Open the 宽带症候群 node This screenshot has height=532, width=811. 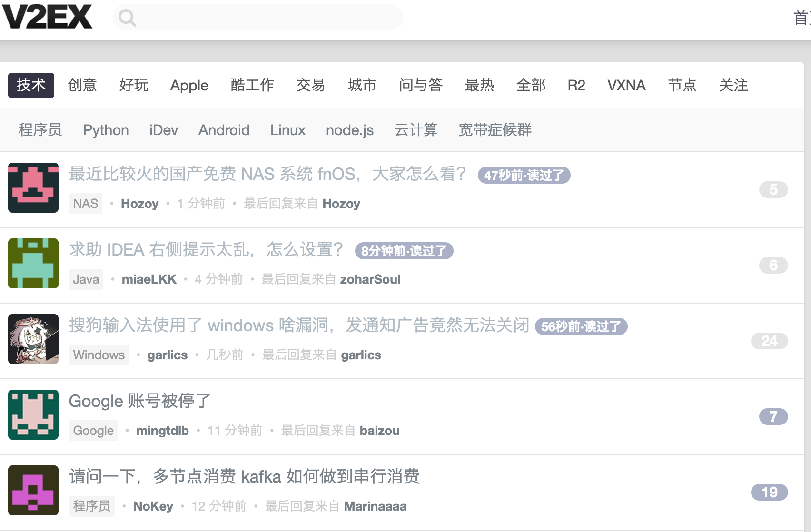(495, 130)
